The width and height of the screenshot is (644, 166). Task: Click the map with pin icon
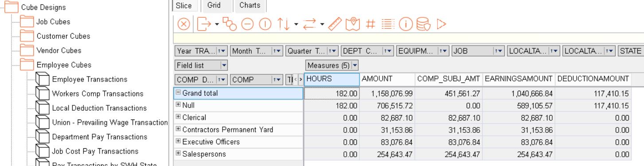click(353, 24)
